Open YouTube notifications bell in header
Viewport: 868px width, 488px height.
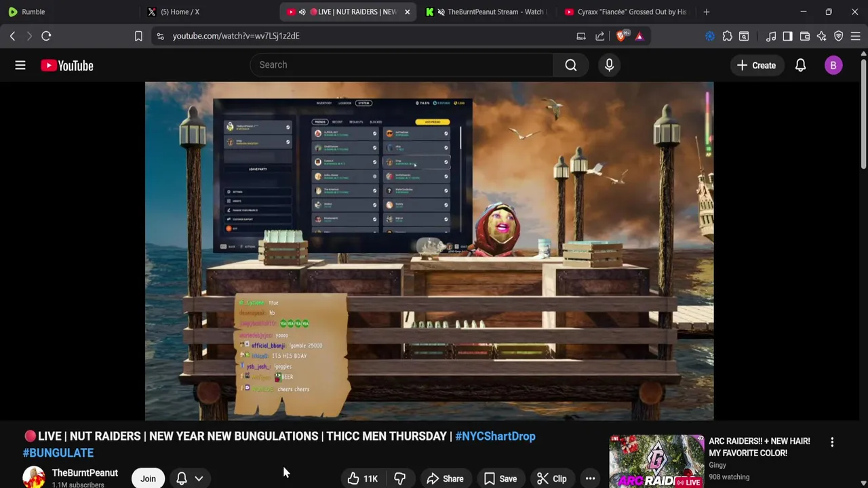[x=800, y=65]
